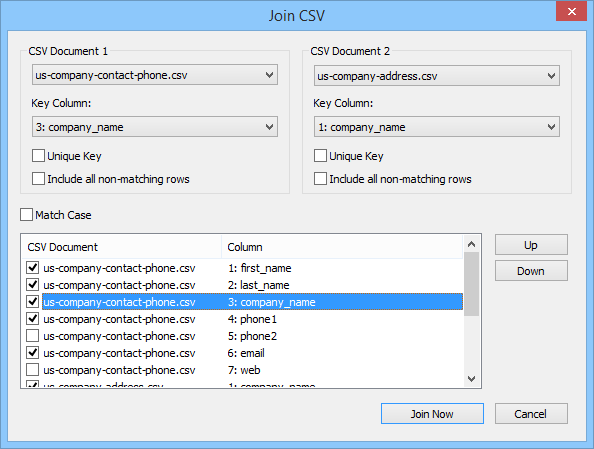Expand Key Column dropdown showing 3: company_name
This screenshot has width=594, height=449.
tap(155, 127)
